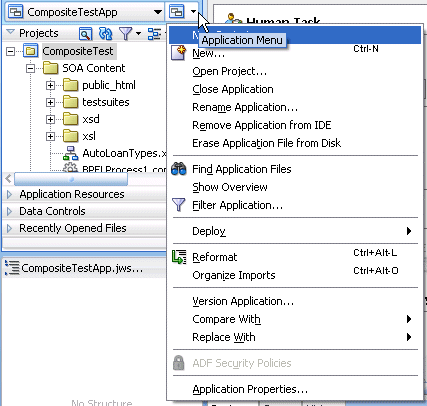Select the xsl folder
Image resolution: width=427 pixels, height=406 pixels.
click(89, 136)
